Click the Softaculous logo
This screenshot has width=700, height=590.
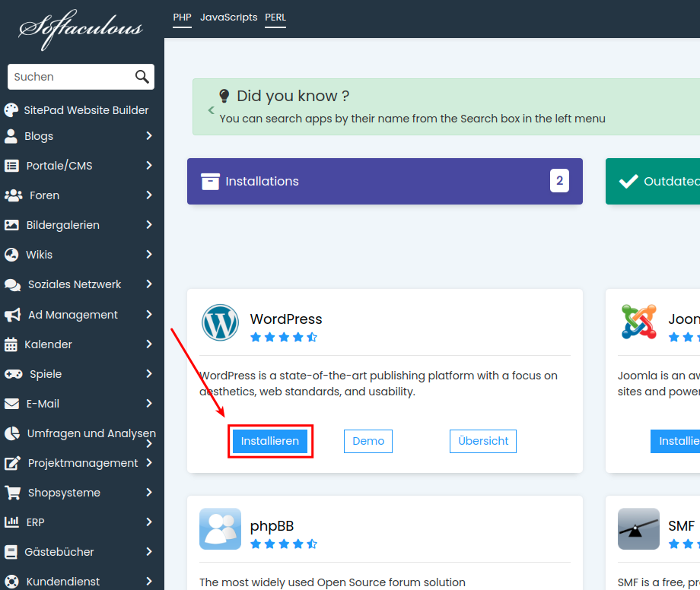click(x=81, y=29)
